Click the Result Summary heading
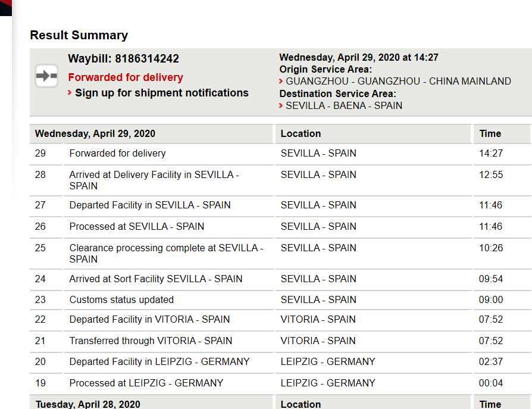Screen dimensions: 532x409 click(79, 35)
